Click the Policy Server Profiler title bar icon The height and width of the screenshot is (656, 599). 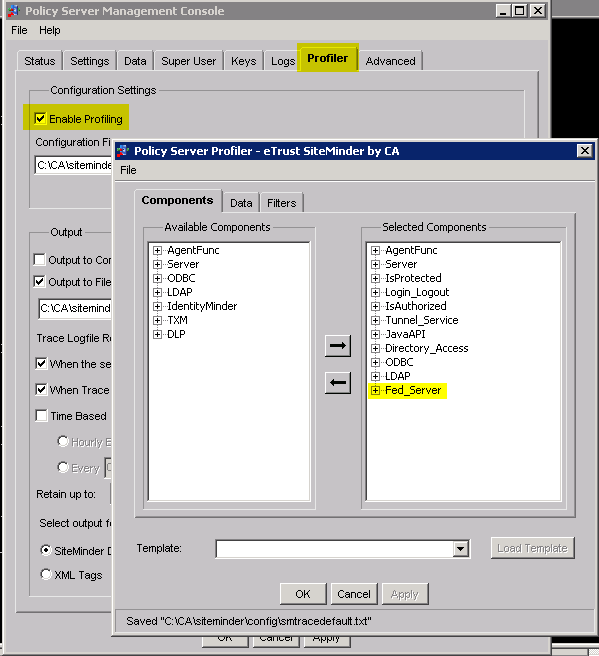pyautogui.click(x=123, y=151)
